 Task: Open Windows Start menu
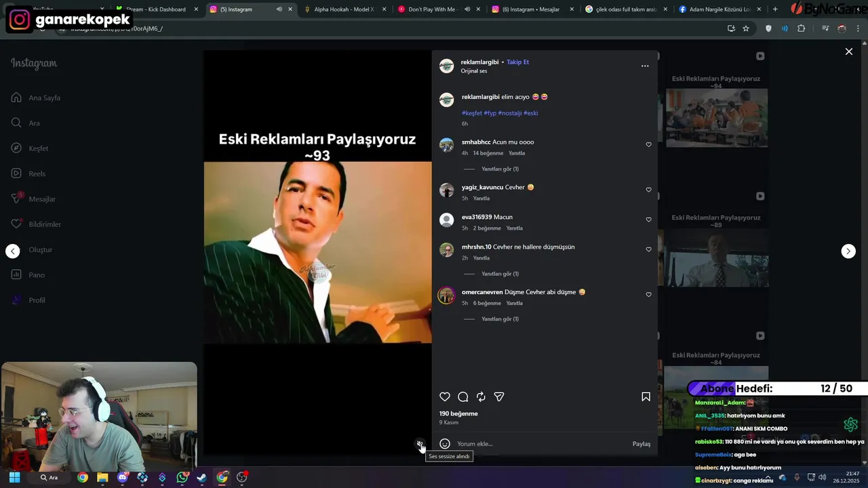14,477
